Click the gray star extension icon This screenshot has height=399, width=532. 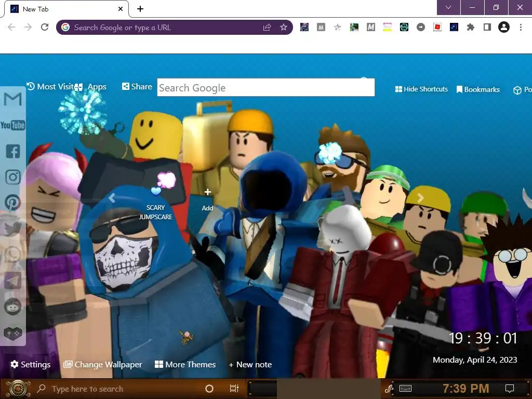click(x=337, y=27)
